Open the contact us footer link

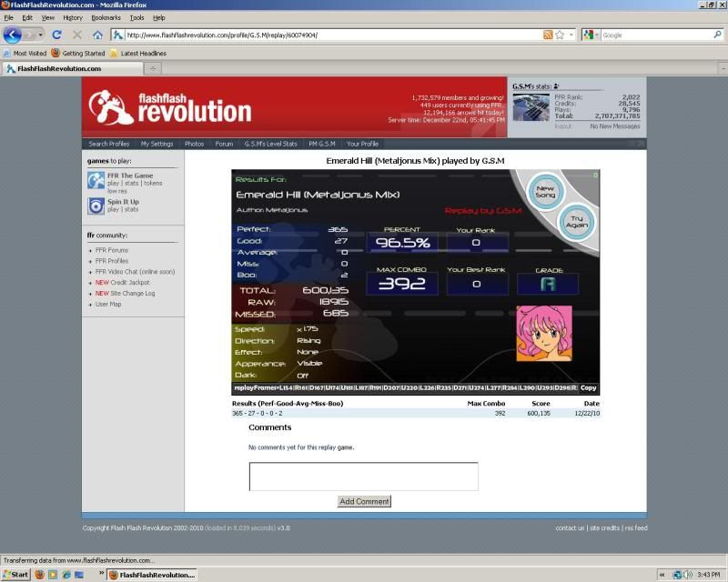570,527
